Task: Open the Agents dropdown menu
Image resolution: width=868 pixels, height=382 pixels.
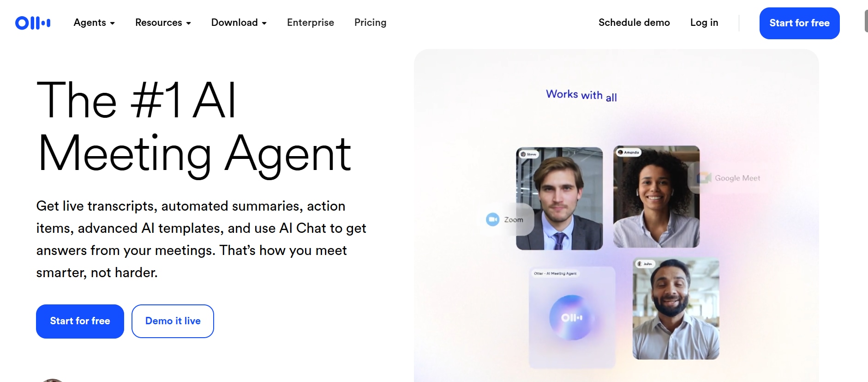Action: (x=94, y=23)
